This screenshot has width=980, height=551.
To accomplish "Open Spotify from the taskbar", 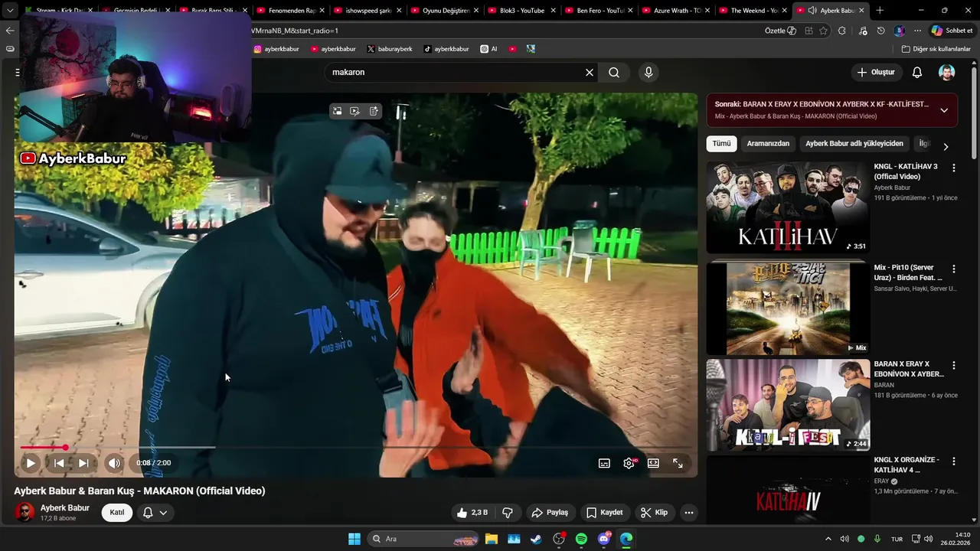I will [x=581, y=539].
